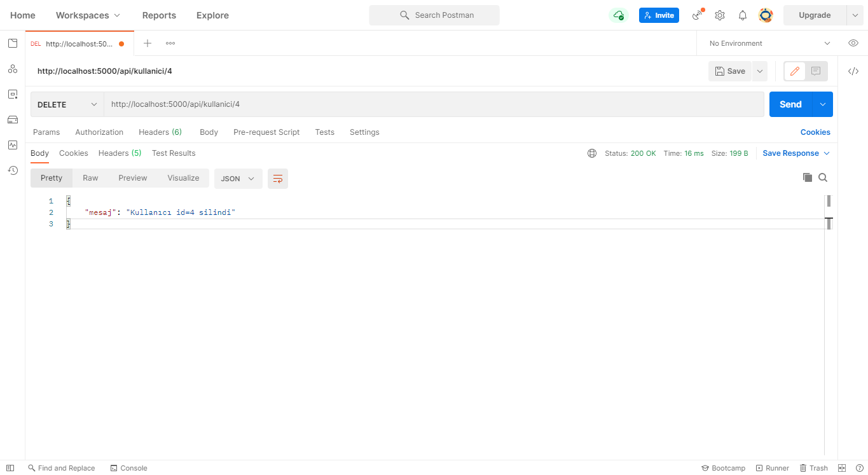
Task: Toggle the sidebar visibility in status bar
Action: (x=10, y=468)
